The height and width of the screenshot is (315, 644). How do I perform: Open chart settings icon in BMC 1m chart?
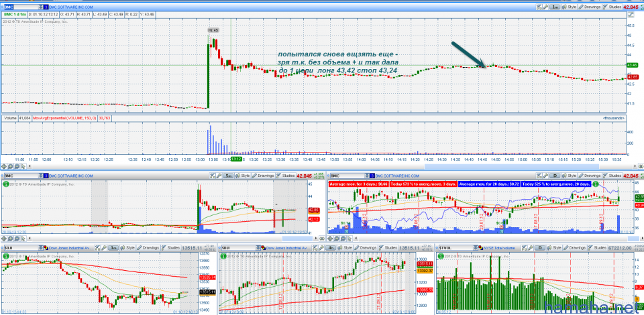click(x=539, y=7)
